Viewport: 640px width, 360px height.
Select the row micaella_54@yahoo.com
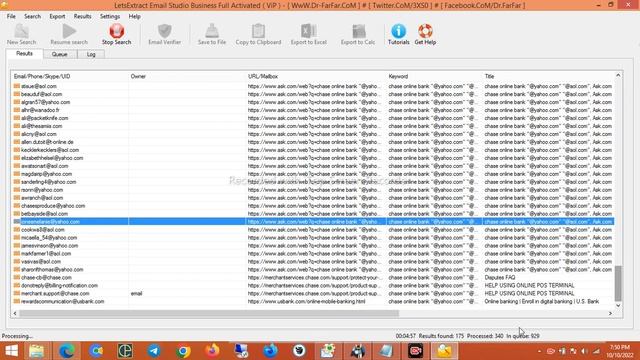312,238
